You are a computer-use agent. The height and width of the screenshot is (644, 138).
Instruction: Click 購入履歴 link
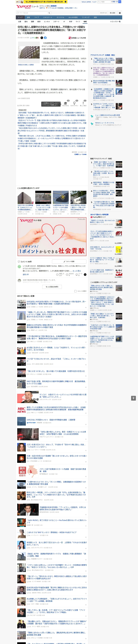pyautogui.click(x=112, y=13)
